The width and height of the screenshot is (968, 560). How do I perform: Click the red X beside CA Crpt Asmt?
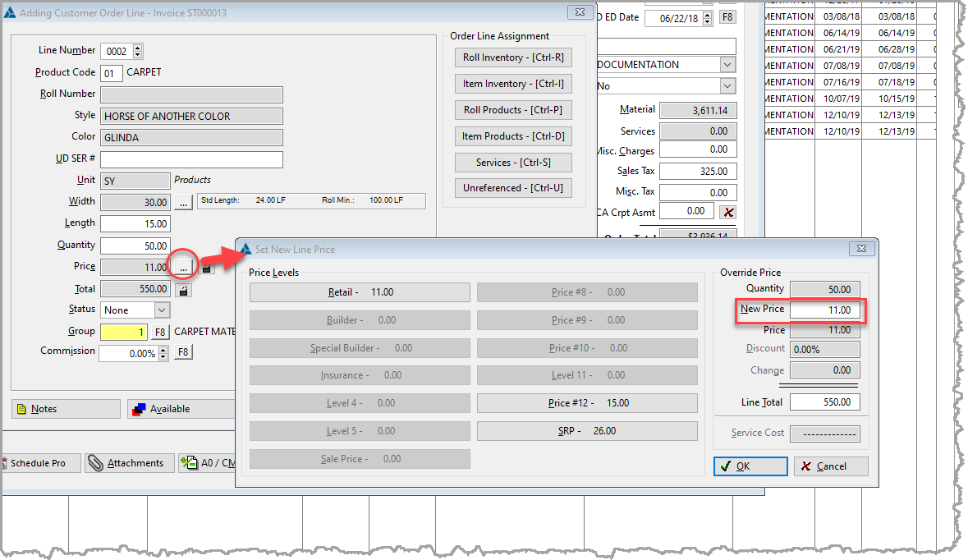point(728,213)
